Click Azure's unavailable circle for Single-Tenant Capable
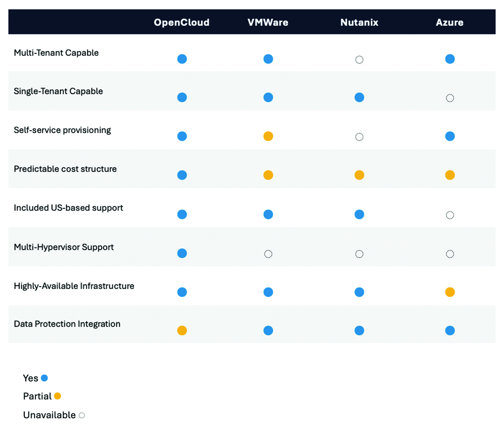The width and height of the screenshot is (504, 430). pos(450,98)
